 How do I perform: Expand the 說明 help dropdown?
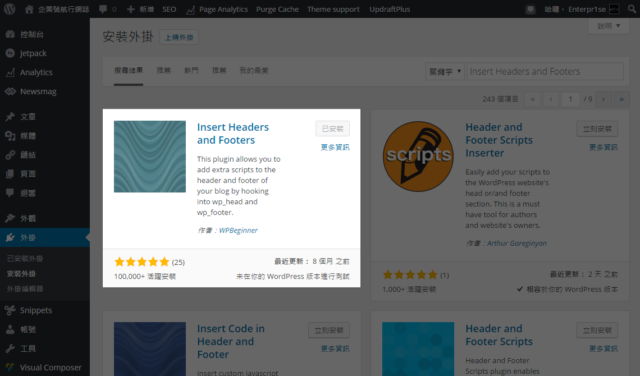click(x=609, y=26)
